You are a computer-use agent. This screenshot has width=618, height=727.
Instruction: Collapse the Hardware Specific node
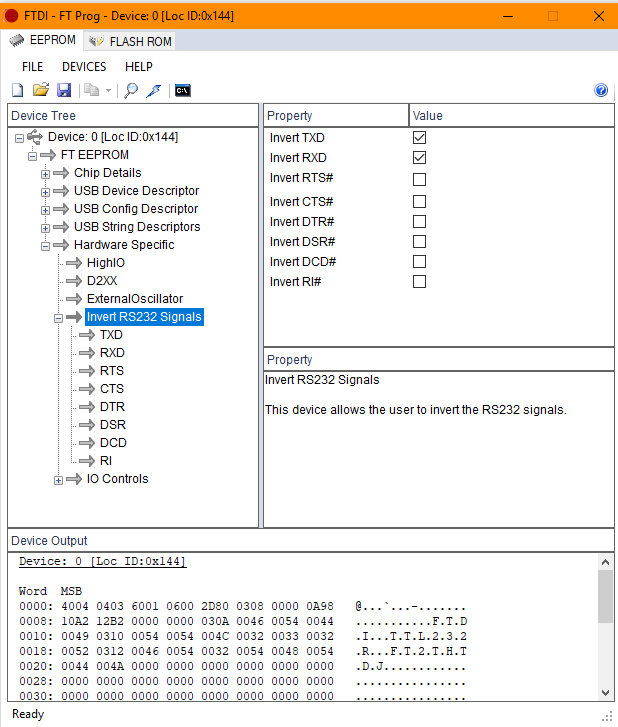tap(45, 246)
